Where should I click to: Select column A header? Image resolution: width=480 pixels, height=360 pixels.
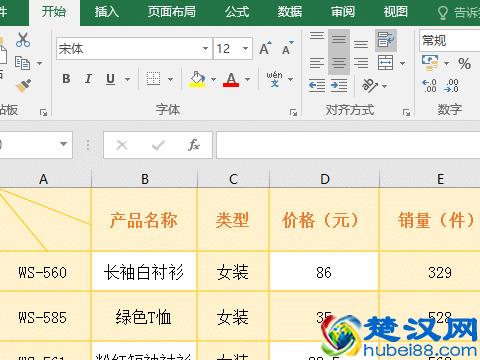(44, 179)
